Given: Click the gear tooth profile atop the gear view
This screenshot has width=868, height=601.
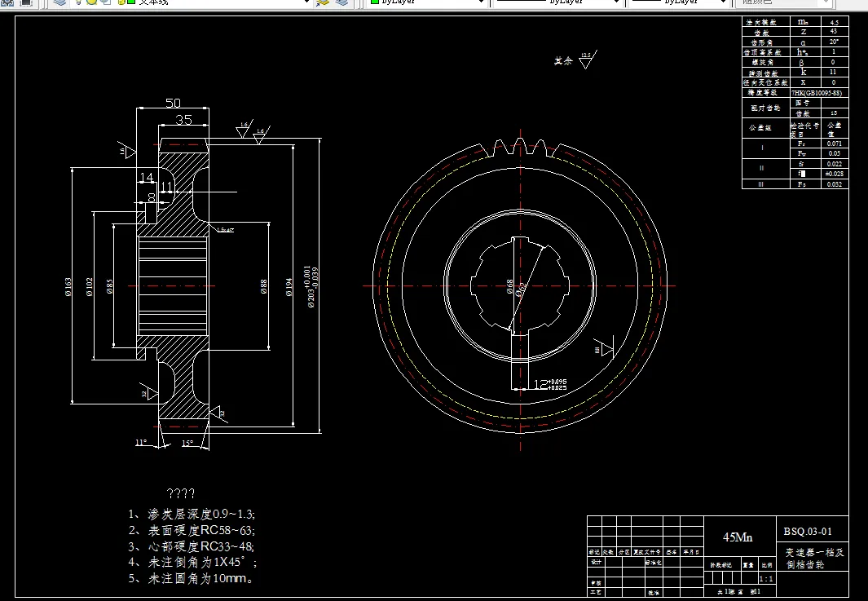Looking at the screenshot, I should [x=521, y=148].
